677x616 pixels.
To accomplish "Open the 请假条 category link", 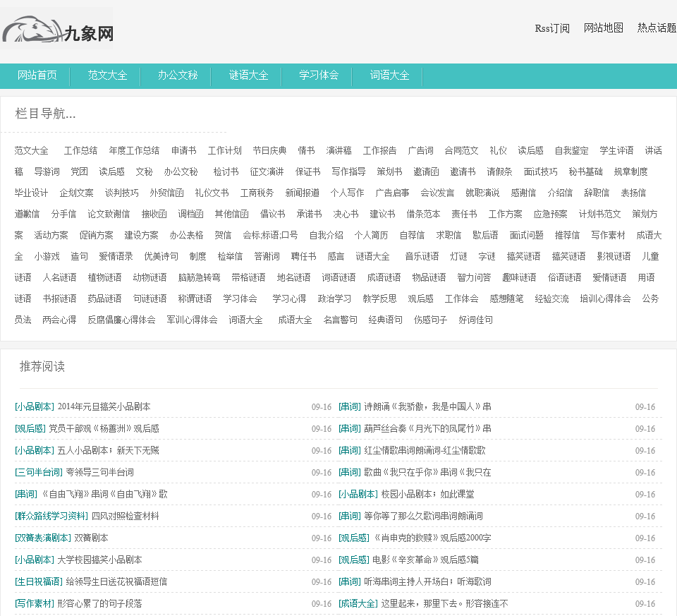I will (x=499, y=171).
